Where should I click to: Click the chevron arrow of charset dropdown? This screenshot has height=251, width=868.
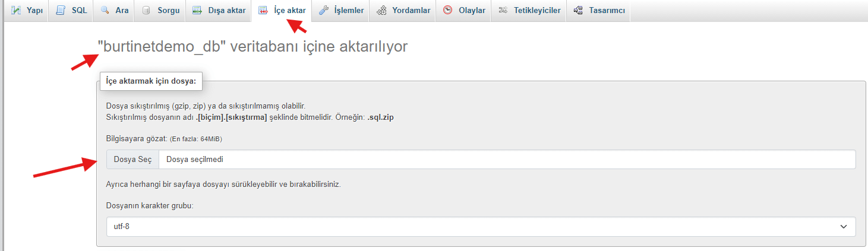click(843, 227)
